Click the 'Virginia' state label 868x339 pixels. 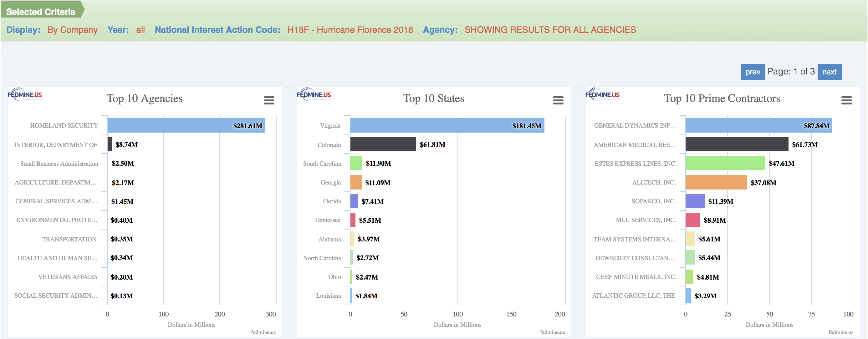pyautogui.click(x=330, y=126)
